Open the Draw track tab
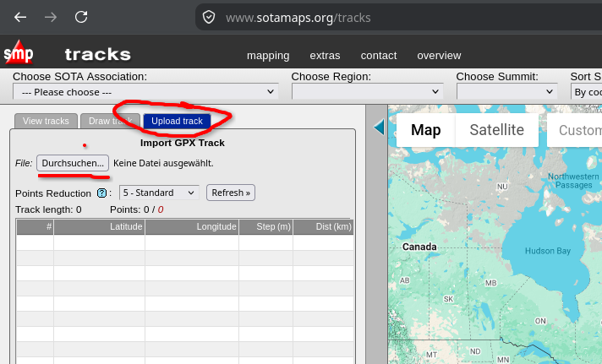 coord(110,122)
